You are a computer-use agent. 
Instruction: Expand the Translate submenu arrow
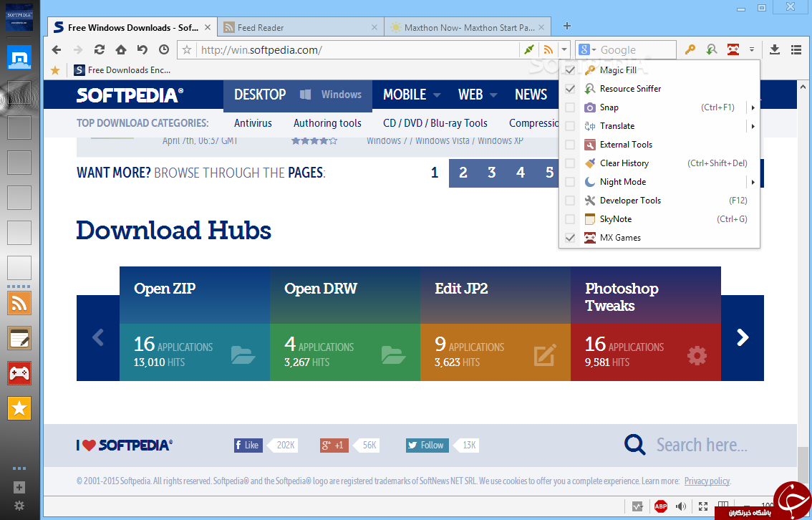pyautogui.click(x=753, y=126)
